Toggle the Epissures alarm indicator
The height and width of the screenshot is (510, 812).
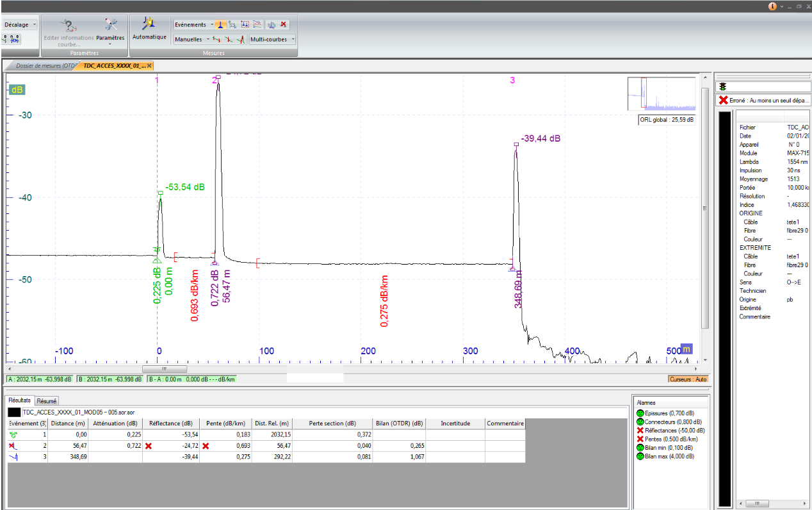point(640,414)
